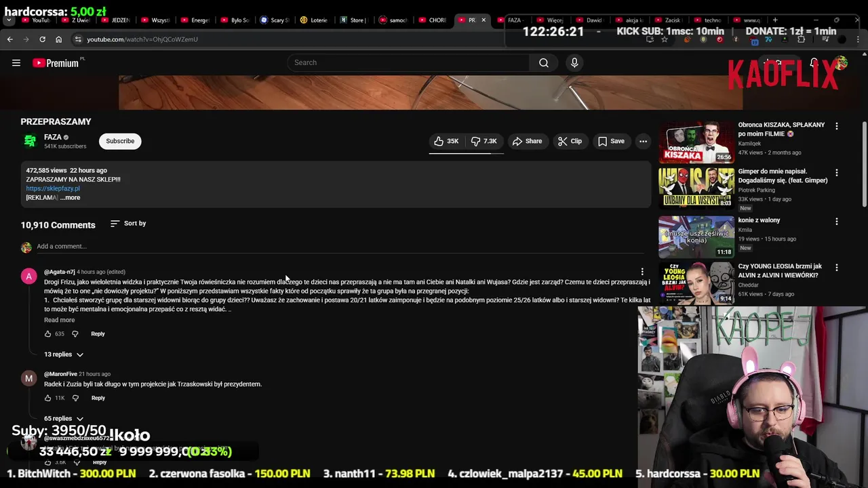Open FAZA channel avatar

point(30,141)
